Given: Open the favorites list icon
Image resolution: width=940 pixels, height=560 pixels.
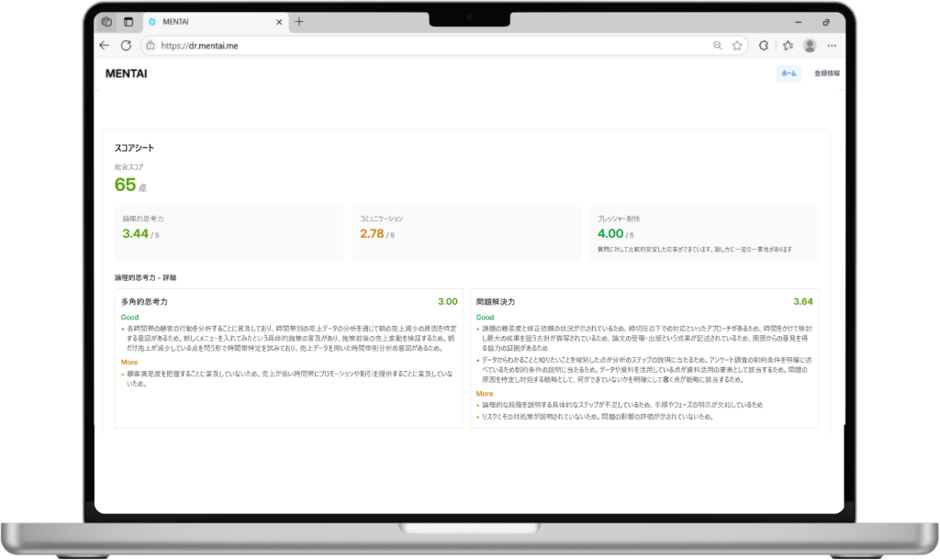Looking at the screenshot, I should (787, 45).
